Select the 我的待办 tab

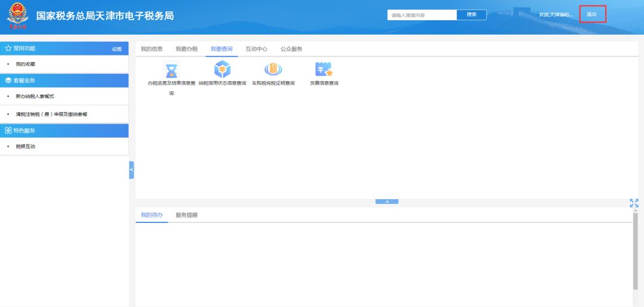coord(151,215)
